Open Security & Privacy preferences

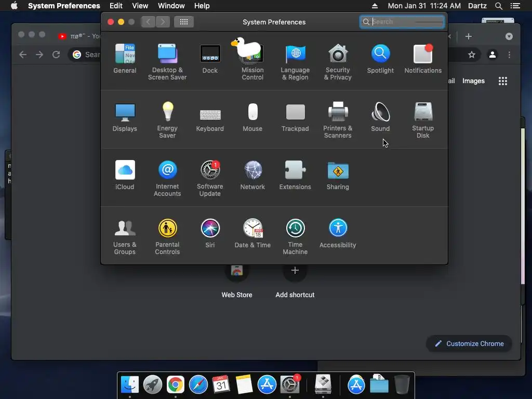pos(338,62)
